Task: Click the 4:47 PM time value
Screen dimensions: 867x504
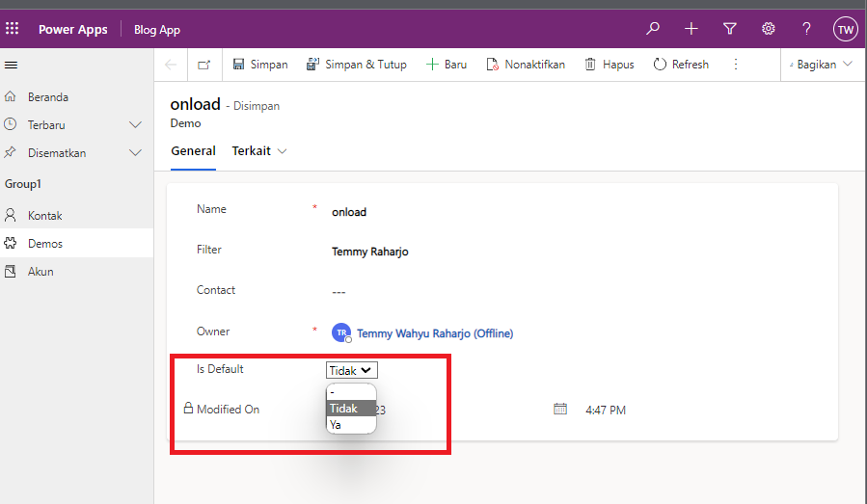Action: [x=606, y=411]
